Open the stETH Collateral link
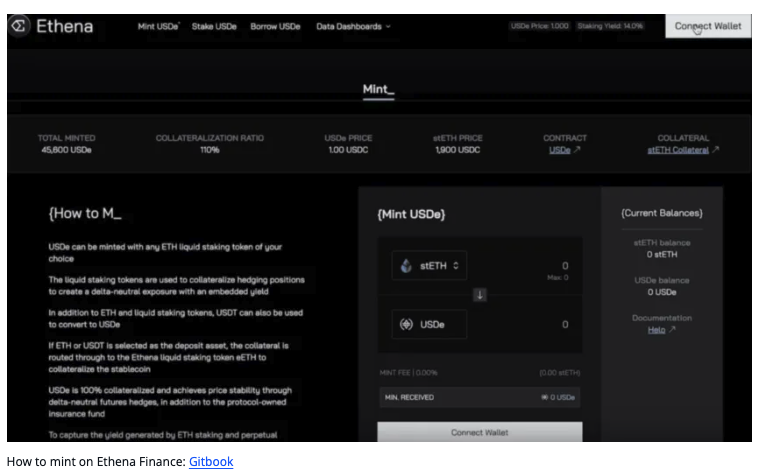This screenshot has height=474, width=765. 678,150
